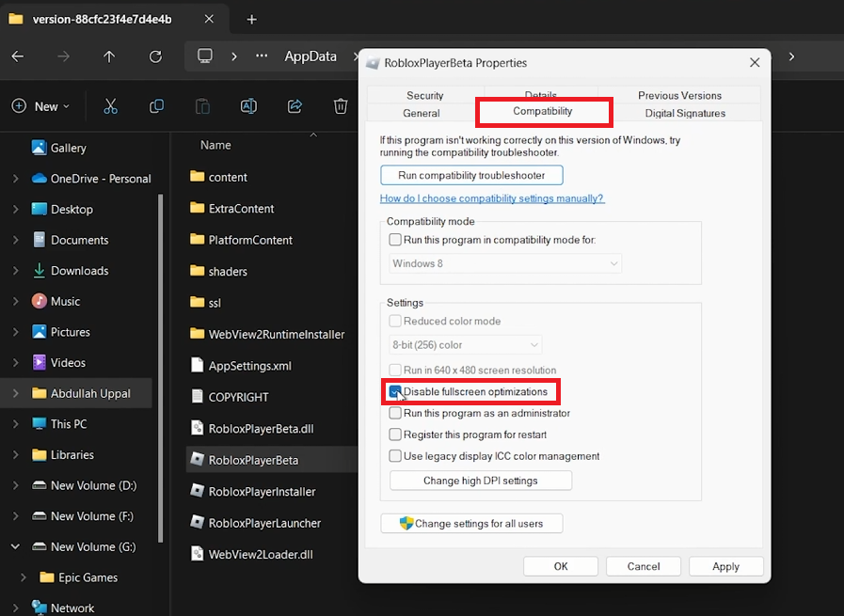Click the sidebar vertical scrollbar

(160, 368)
